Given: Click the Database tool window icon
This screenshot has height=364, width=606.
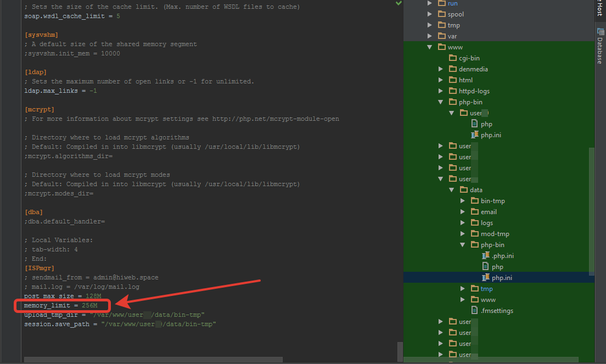Looking at the screenshot, I should [600, 32].
